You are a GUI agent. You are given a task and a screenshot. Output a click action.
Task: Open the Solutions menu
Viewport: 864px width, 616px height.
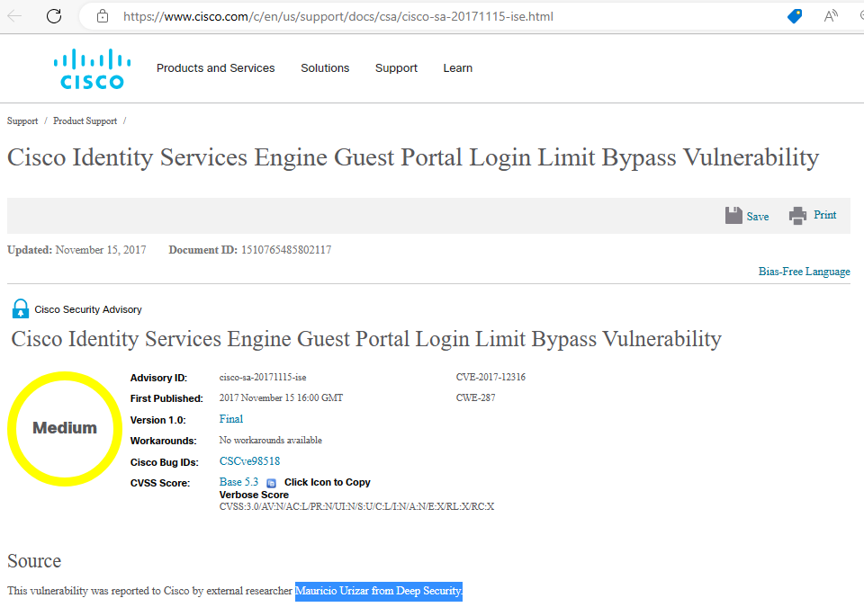click(x=325, y=68)
